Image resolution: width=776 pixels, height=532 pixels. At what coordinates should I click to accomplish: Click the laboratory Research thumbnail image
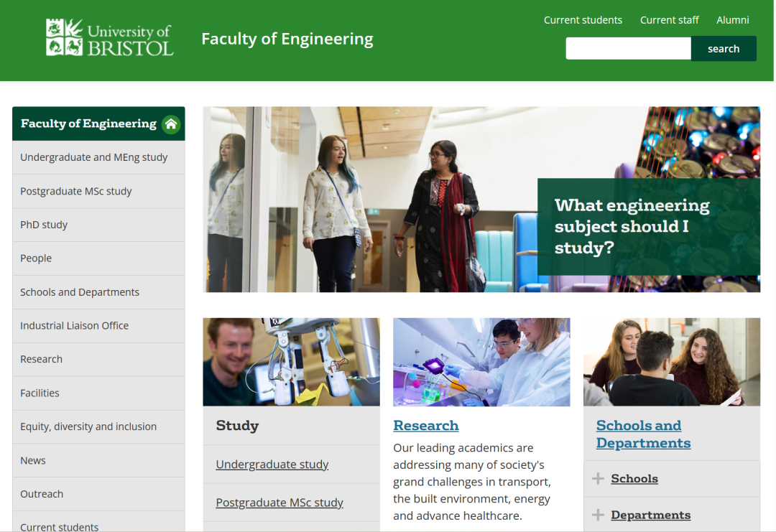(481, 362)
